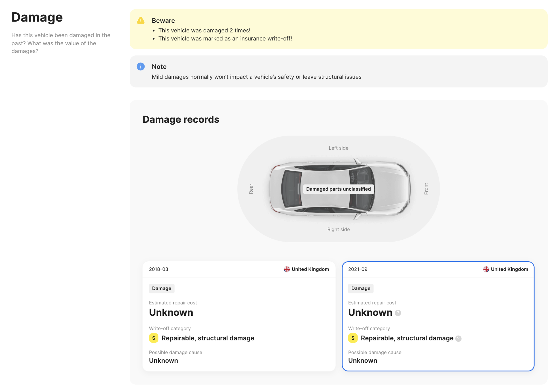559x392 pixels.
Task: Click the yellow warning triangle icon
Action: click(x=141, y=21)
